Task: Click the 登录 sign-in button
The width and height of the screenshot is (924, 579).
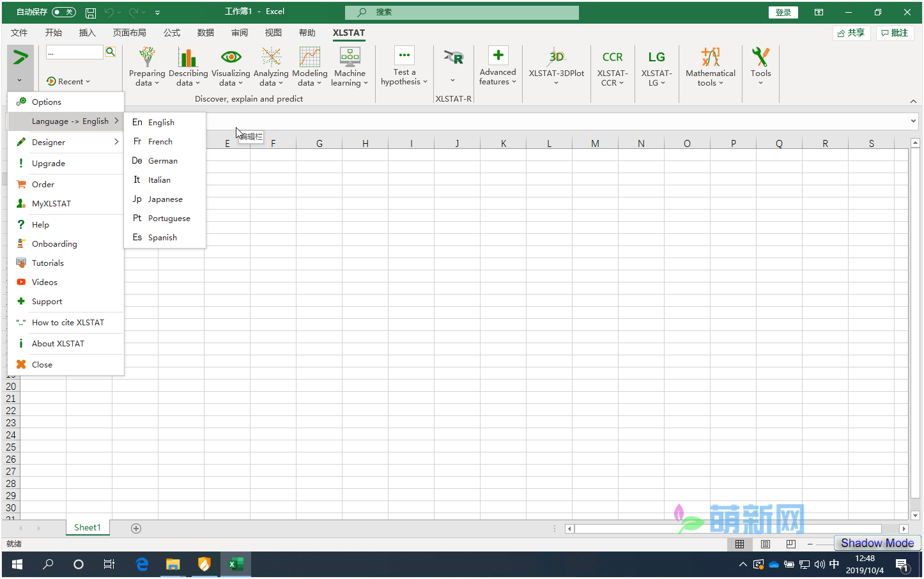Action: click(x=783, y=12)
